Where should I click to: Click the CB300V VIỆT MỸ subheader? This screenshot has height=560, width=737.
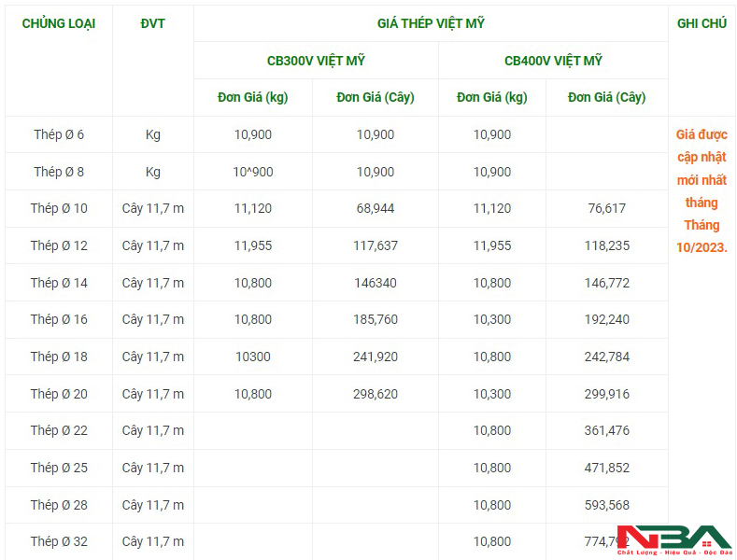[x=316, y=61]
